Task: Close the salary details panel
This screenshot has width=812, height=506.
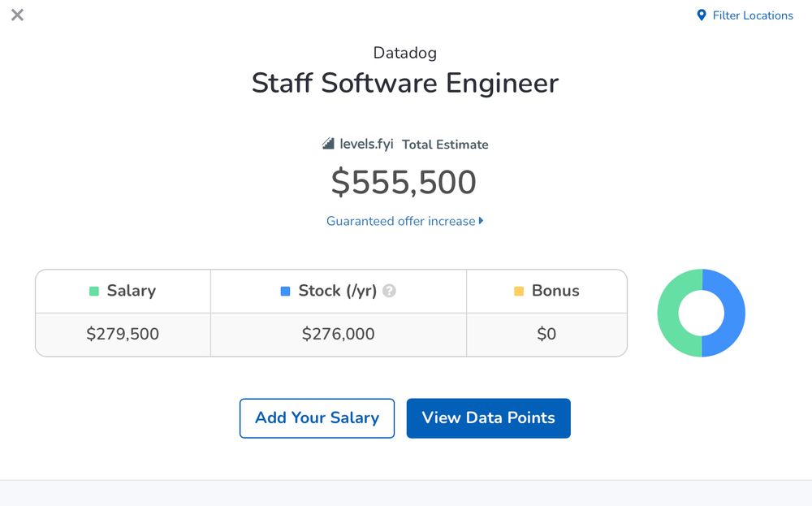Action: tap(17, 15)
